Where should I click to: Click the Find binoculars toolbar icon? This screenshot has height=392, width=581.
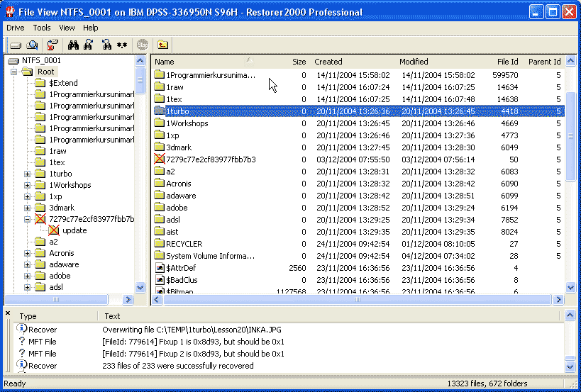coord(73,45)
